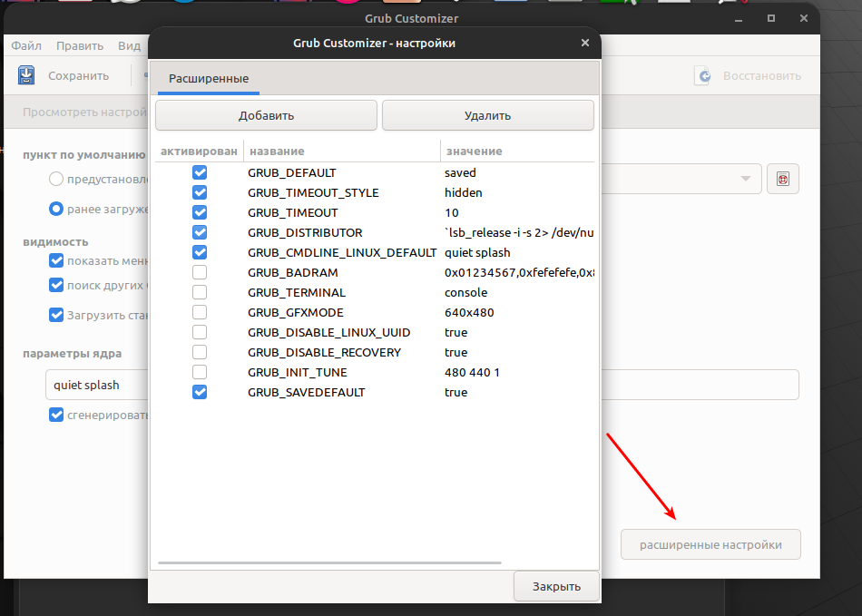862x616 pixels.
Task: Toggle 'поиск других' checkbox in main window
Action: coord(56,285)
